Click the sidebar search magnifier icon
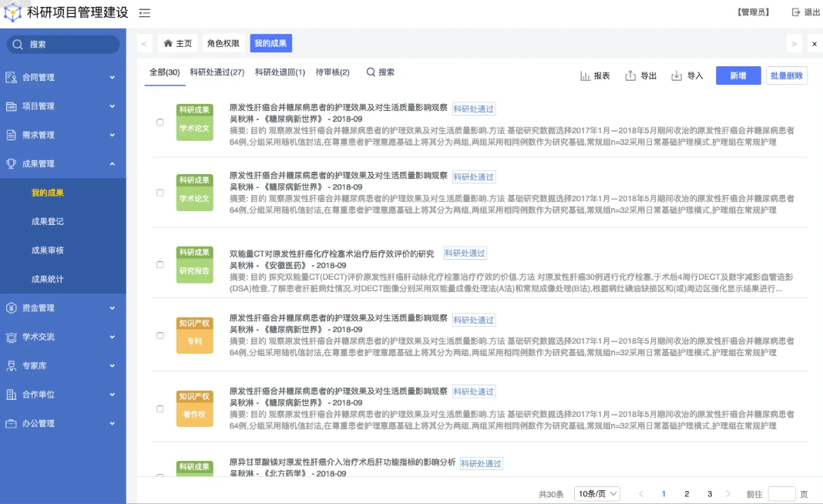Screen dimensions: 823x504 click(x=18, y=45)
